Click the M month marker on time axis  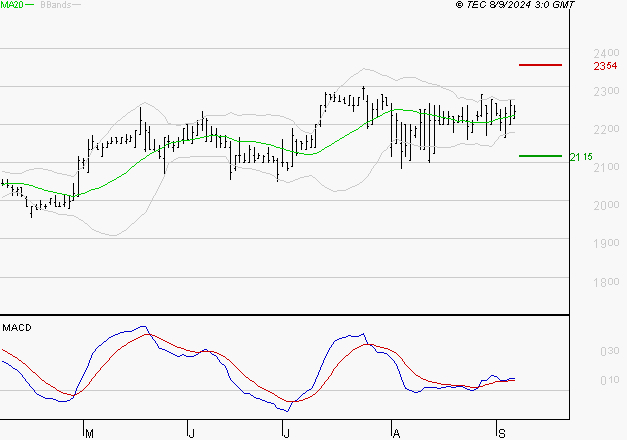(x=90, y=433)
